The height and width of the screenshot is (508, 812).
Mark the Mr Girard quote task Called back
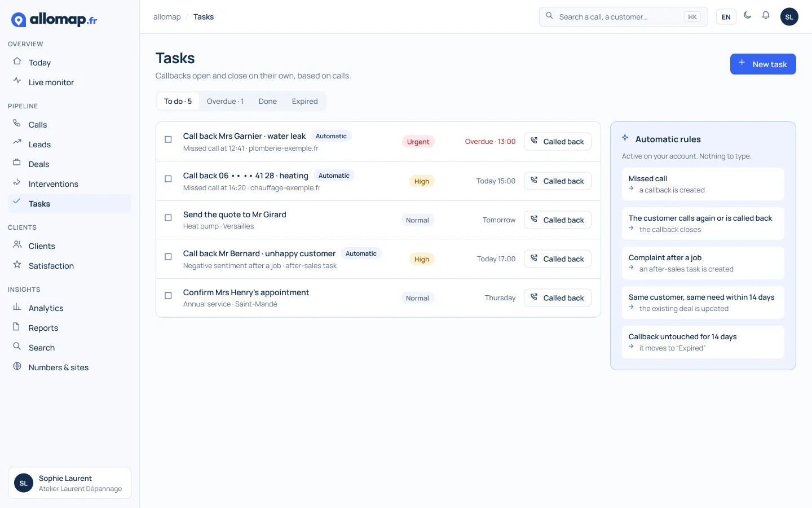(558, 220)
